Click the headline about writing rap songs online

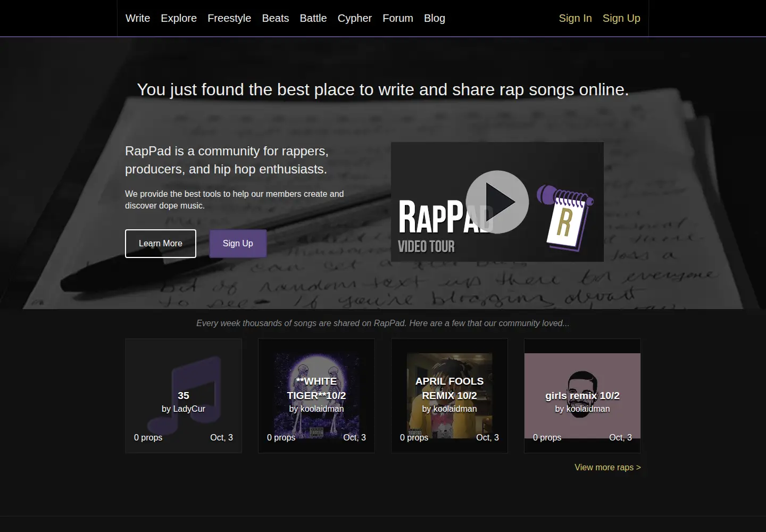click(383, 89)
